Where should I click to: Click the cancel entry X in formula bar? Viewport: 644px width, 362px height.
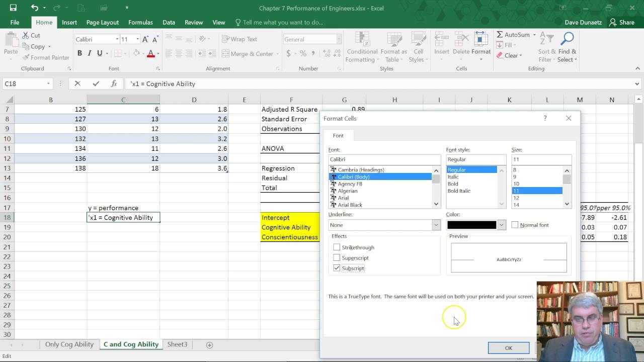click(x=77, y=84)
